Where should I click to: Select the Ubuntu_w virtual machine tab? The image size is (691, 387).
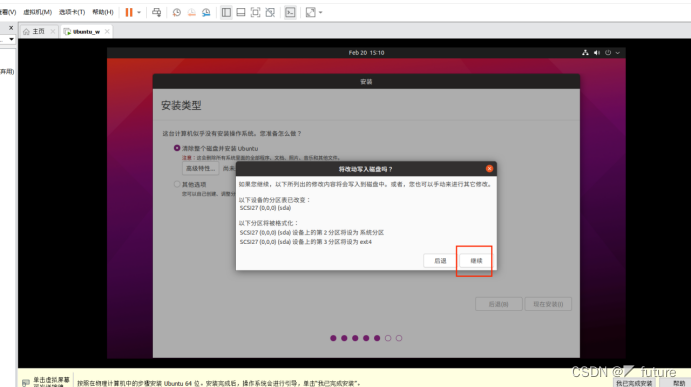[x=86, y=32]
